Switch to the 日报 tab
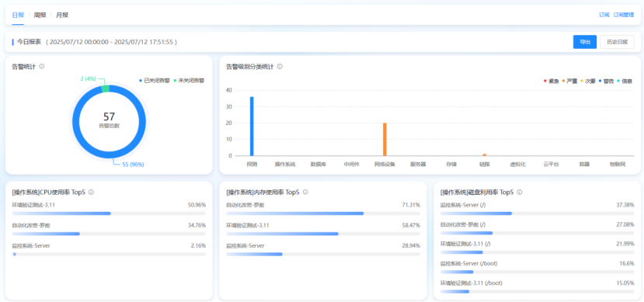Viewport: 644px width, 302px height. [18, 16]
